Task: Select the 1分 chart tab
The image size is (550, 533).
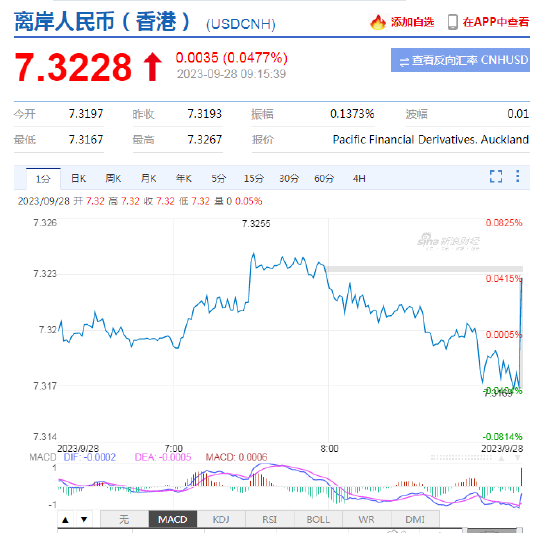Action: point(43,179)
